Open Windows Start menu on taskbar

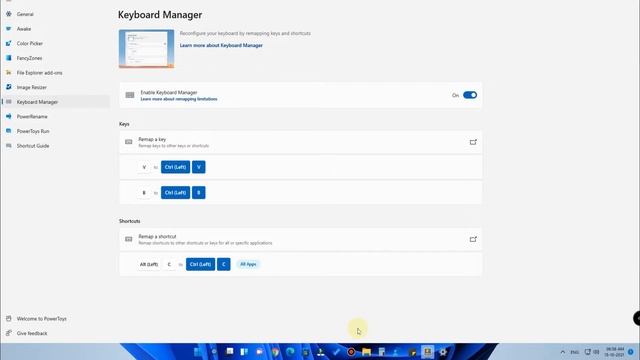[x=199, y=352]
